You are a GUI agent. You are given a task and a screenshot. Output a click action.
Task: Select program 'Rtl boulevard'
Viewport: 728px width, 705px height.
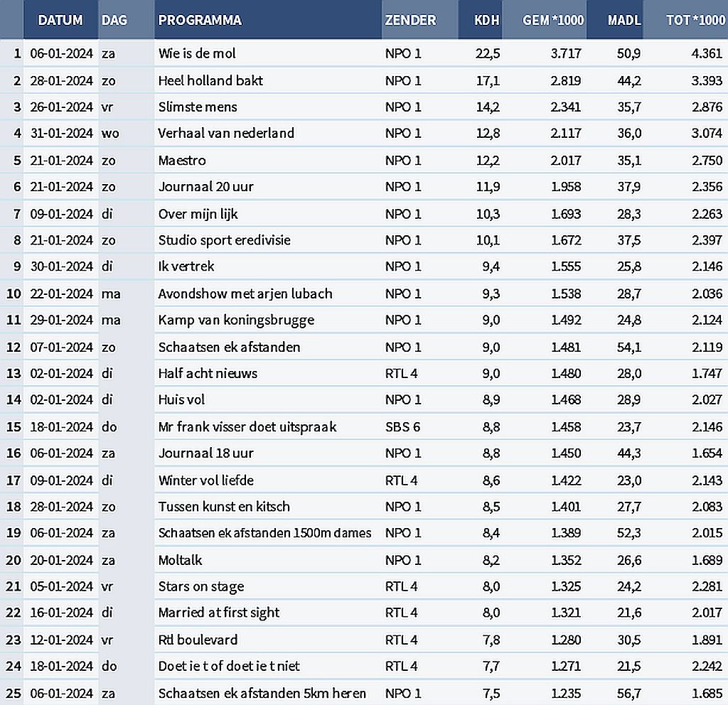tap(198, 640)
